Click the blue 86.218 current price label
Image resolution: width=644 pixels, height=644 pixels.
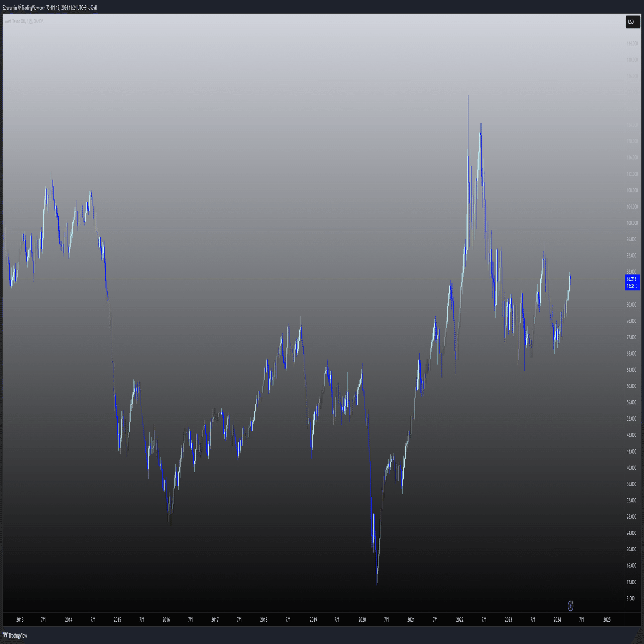pyautogui.click(x=632, y=279)
